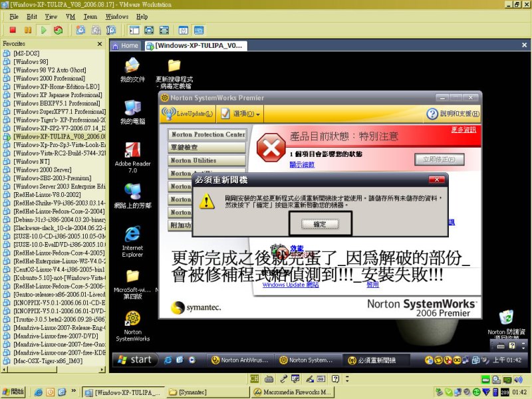Image resolution: width=532 pixels, height=399 pixels.
Task: Click the console view toolbar icon
Action: [x=199, y=30]
